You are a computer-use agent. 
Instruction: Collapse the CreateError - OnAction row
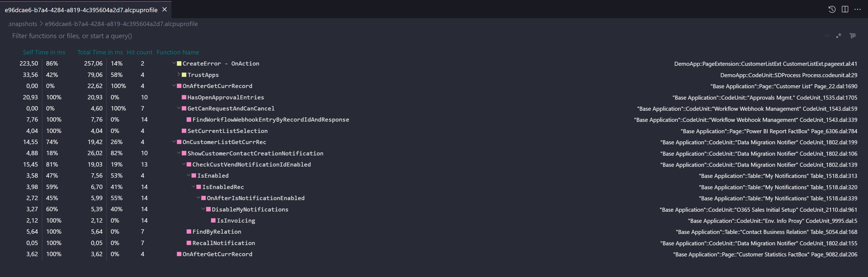click(x=174, y=63)
